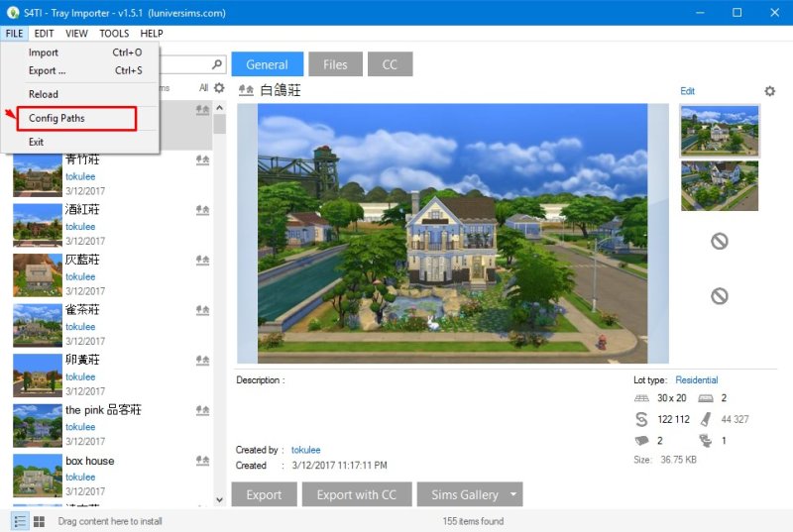This screenshot has height=532, width=793.
Task: Click the tokulee link under box house
Action: tap(80, 477)
